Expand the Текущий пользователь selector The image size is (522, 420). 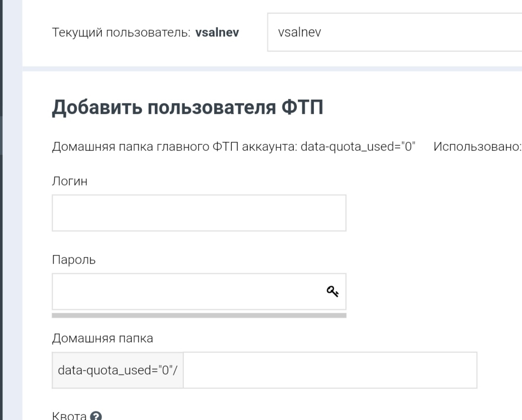click(x=392, y=33)
